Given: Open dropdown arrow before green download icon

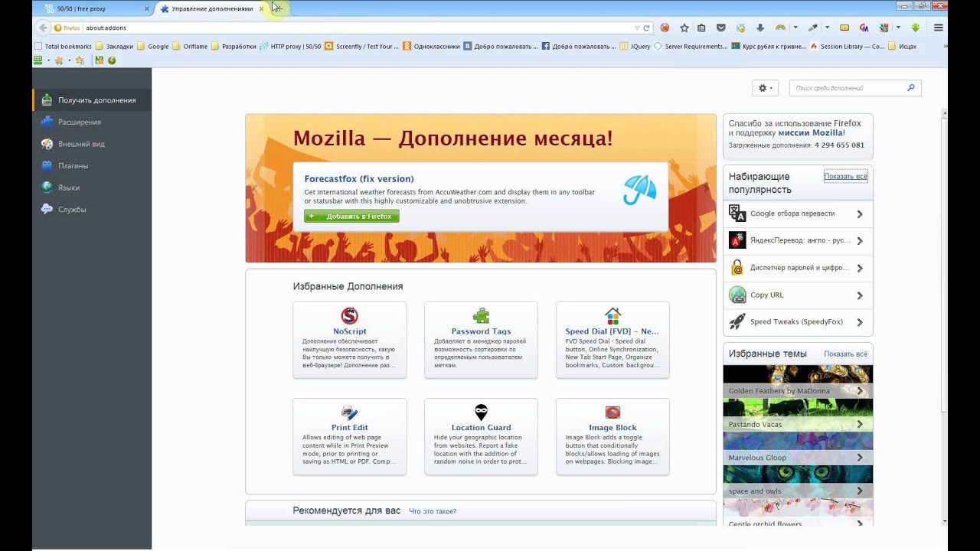Looking at the screenshot, I should tap(897, 28).
